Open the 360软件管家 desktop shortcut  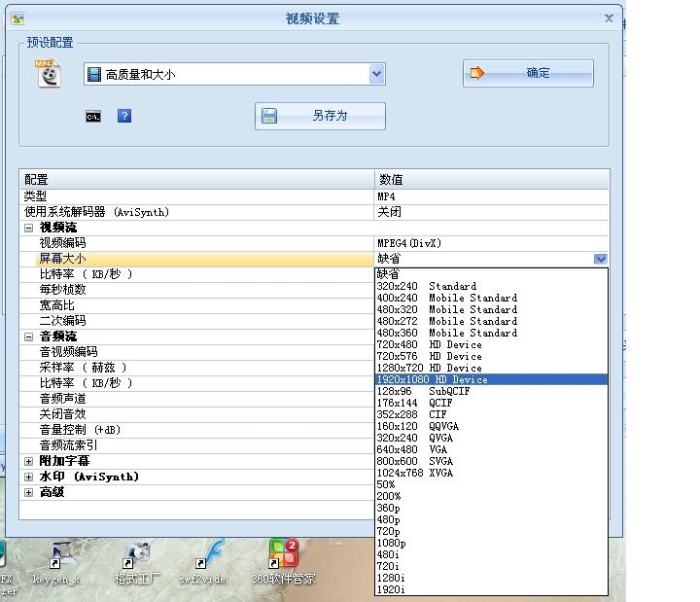(282, 557)
